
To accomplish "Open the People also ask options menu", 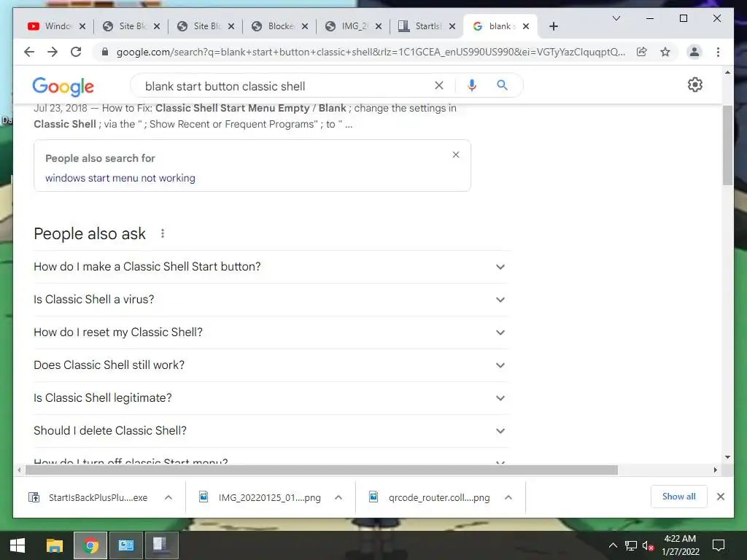I will coord(163,233).
